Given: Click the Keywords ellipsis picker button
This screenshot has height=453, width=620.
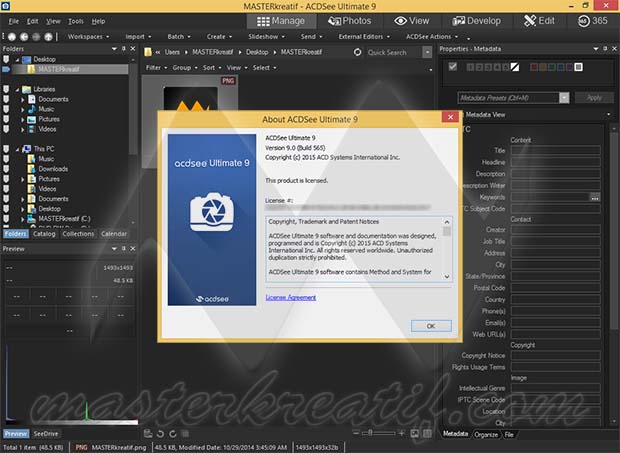Looking at the screenshot, I should 595,197.
